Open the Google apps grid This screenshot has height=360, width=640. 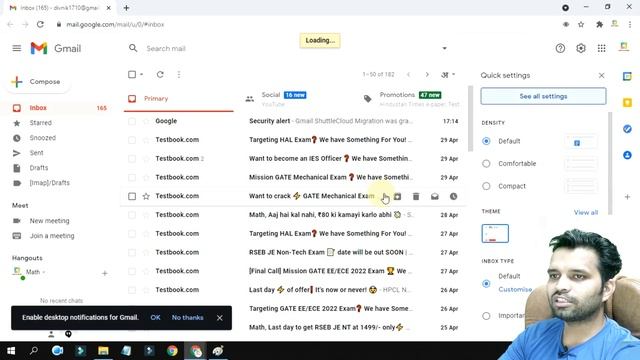pos(601,49)
